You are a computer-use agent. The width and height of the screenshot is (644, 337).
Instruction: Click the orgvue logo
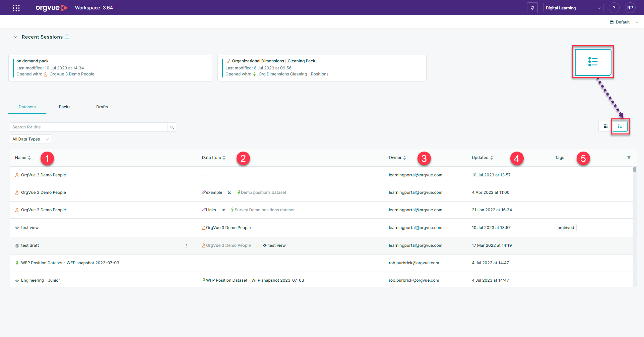pos(52,8)
